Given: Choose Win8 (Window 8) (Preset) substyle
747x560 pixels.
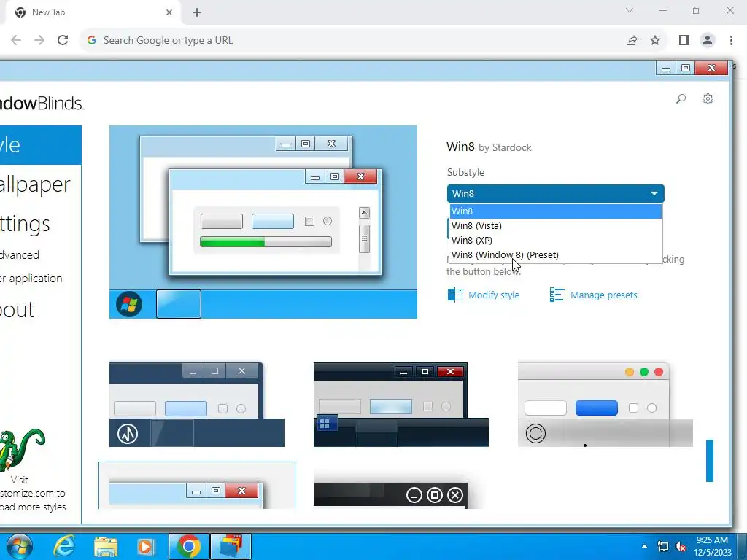Looking at the screenshot, I should (555, 254).
